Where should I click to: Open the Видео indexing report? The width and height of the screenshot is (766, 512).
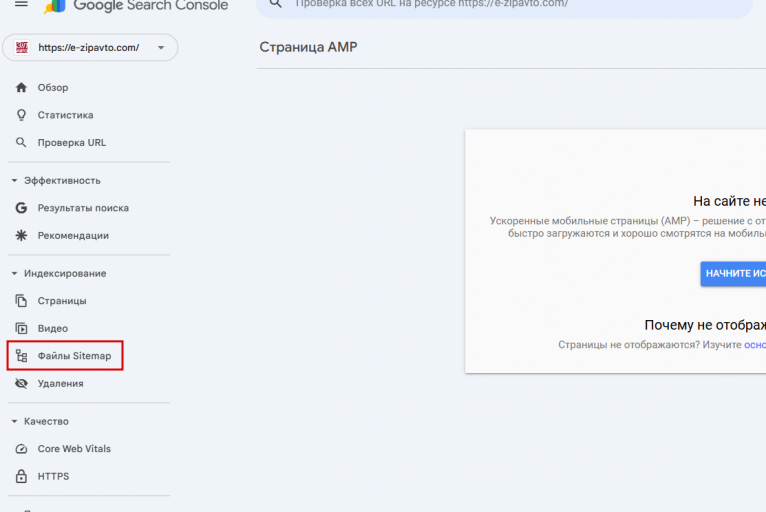coord(53,328)
